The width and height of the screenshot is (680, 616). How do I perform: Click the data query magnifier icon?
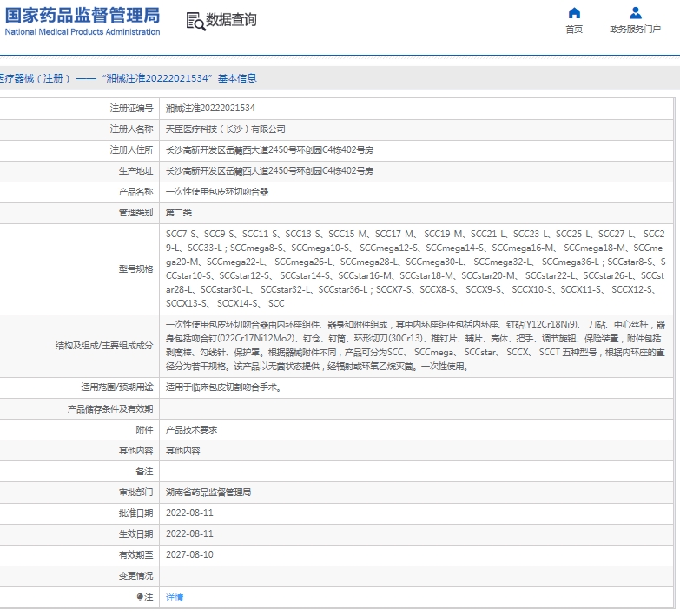pyautogui.click(x=195, y=21)
